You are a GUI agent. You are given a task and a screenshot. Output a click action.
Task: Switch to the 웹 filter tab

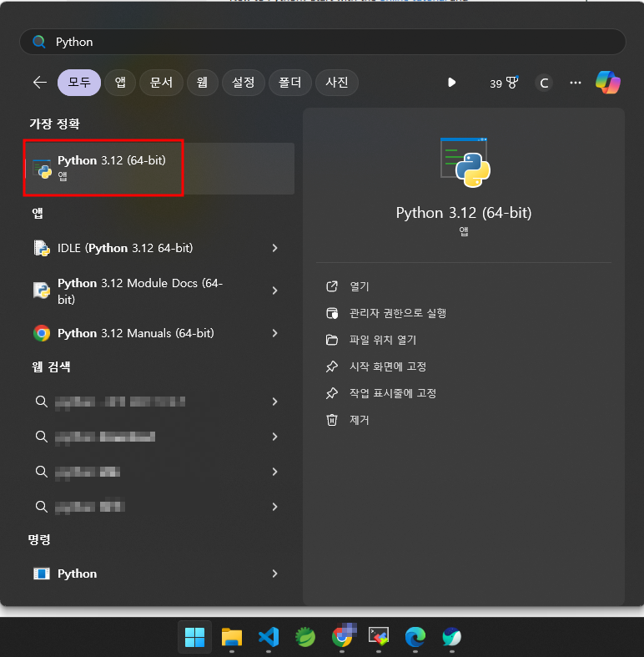coord(202,82)
